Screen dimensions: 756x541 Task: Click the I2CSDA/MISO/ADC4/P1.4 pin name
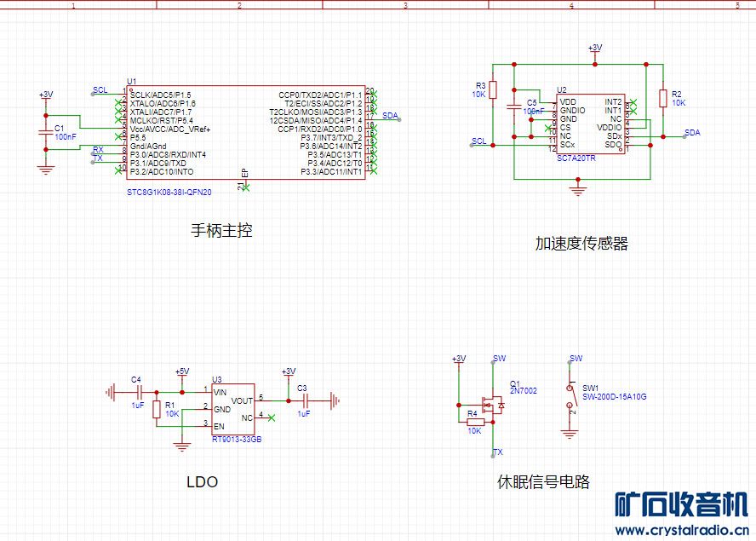[315, 121]
